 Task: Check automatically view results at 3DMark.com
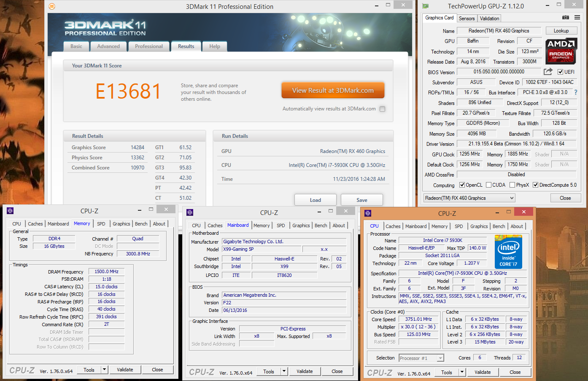coord(382,109)
